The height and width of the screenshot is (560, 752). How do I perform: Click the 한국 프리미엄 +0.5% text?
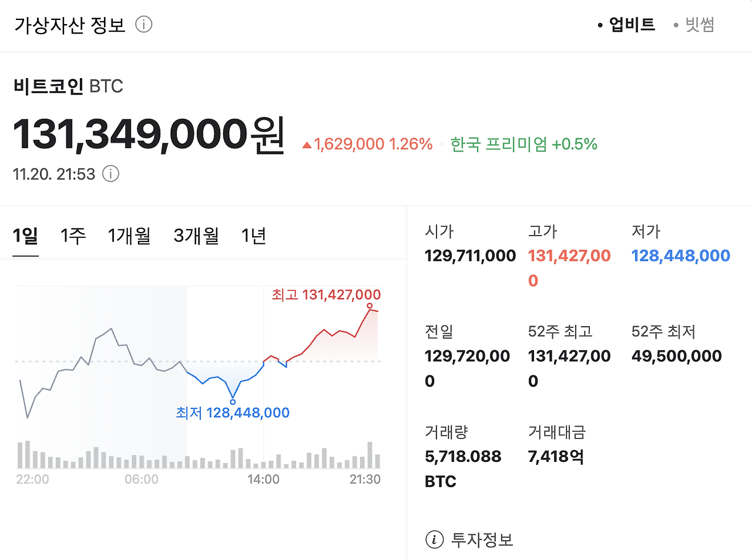click(524, 143)
